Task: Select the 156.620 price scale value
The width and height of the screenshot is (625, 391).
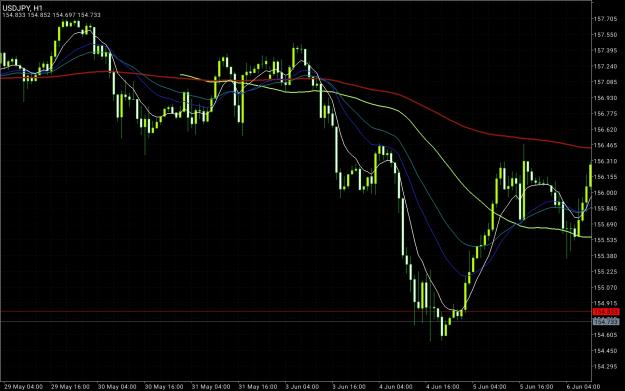Action: click(x=605, y=130)
